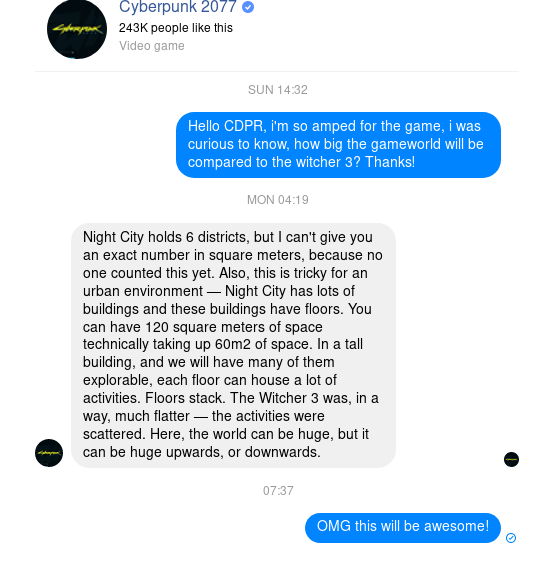Click the 'OMG this will be awesome!' bubble
Image resolution: width=543 pixels, height=584 pixels.
(x=403, y=528)
